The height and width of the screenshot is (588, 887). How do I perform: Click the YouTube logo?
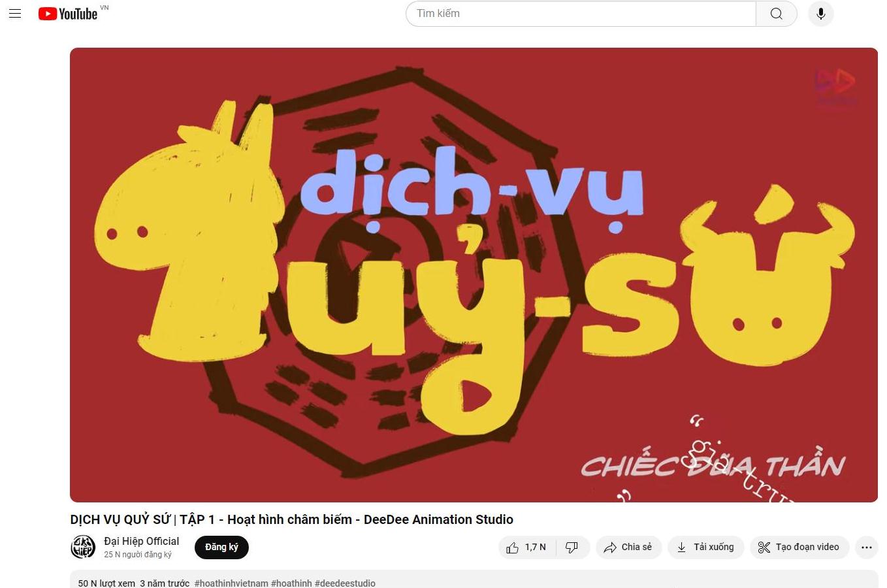pos(68,14)
